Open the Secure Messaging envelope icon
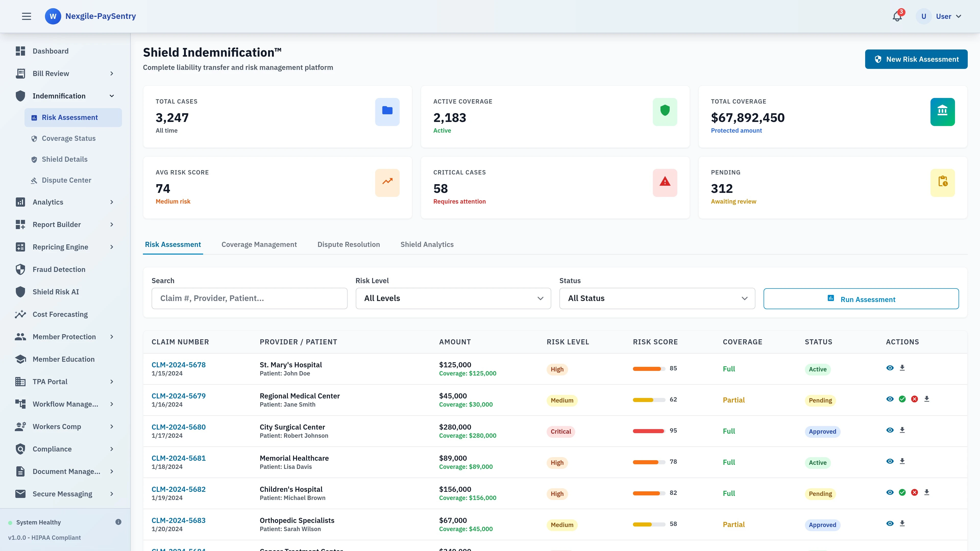 point(20,494)
